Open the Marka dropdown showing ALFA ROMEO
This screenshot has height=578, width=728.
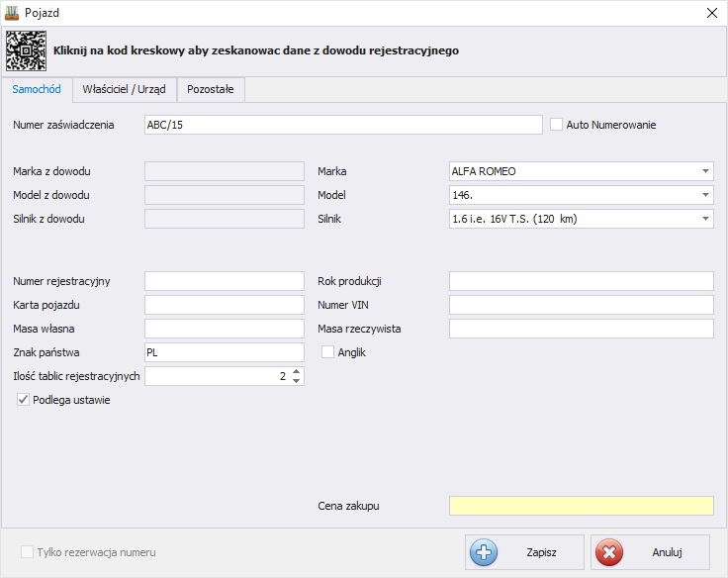pos(705,171)
